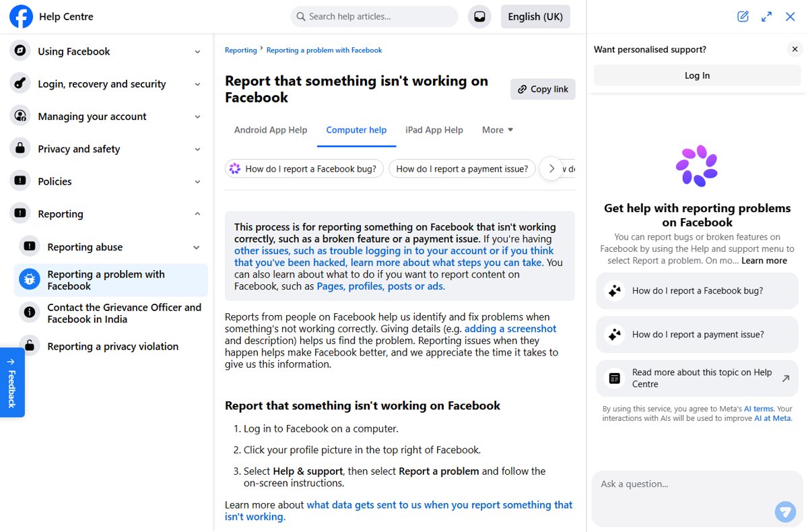
Task: Expand the assistant panel to full size
Action: [x=766, y=17]
